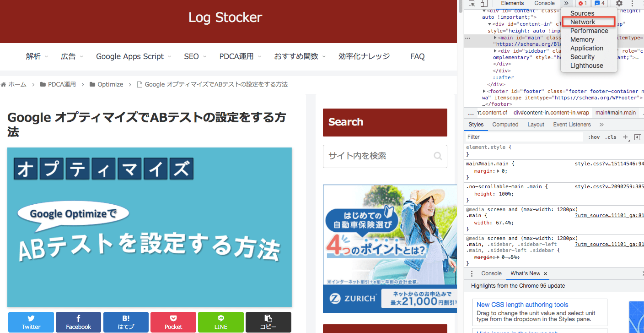This screenshot has height=333, width=644.
Task: Focus the Styles Filter field
Action: [x=525, y=137]
